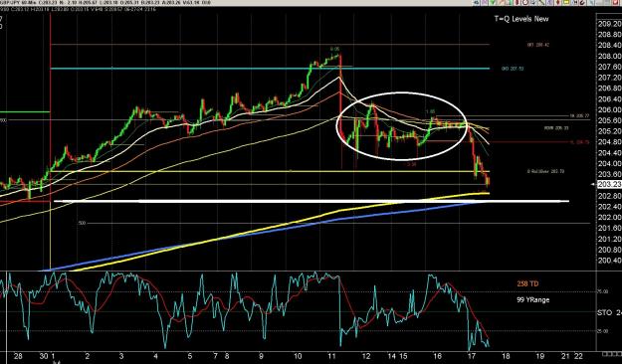Viewport: 622px width, 364px height.
Task: Click the red icon at the toolbar's end
Action: click(x=616, y=2)
